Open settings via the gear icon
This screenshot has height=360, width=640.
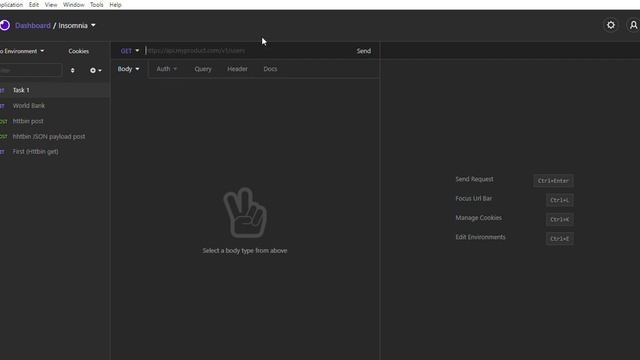click(611, 25)
